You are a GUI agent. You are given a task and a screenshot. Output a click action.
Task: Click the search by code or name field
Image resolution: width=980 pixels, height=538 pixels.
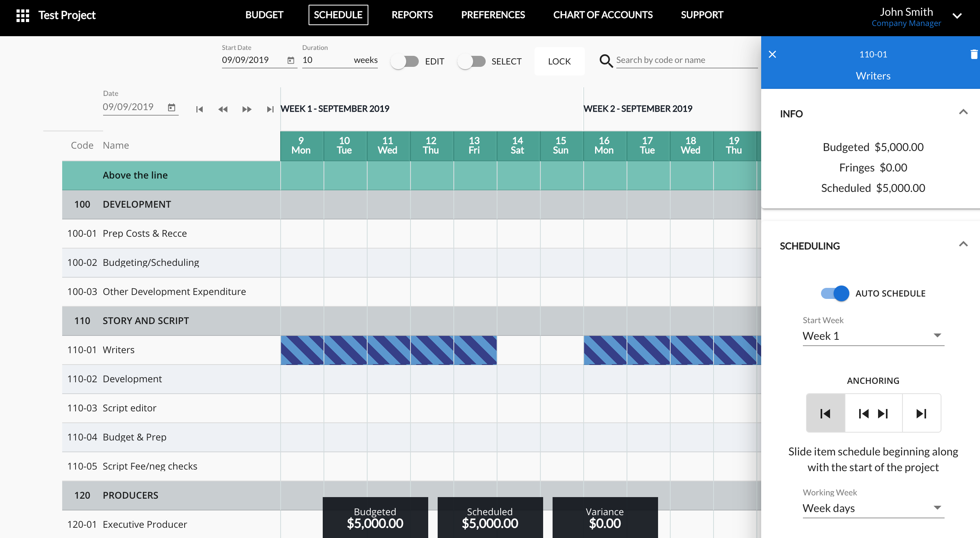coord(686,60)
